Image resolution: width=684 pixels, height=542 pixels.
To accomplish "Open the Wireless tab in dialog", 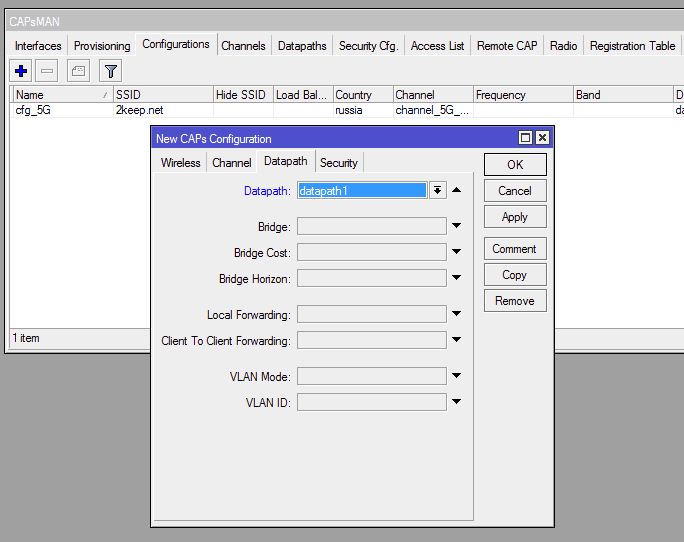I will pos(180,163).
